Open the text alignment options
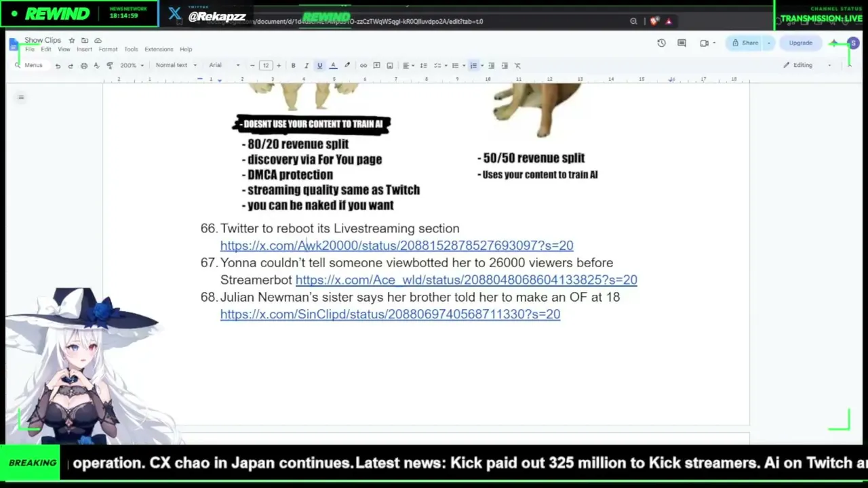 (408, 66)
